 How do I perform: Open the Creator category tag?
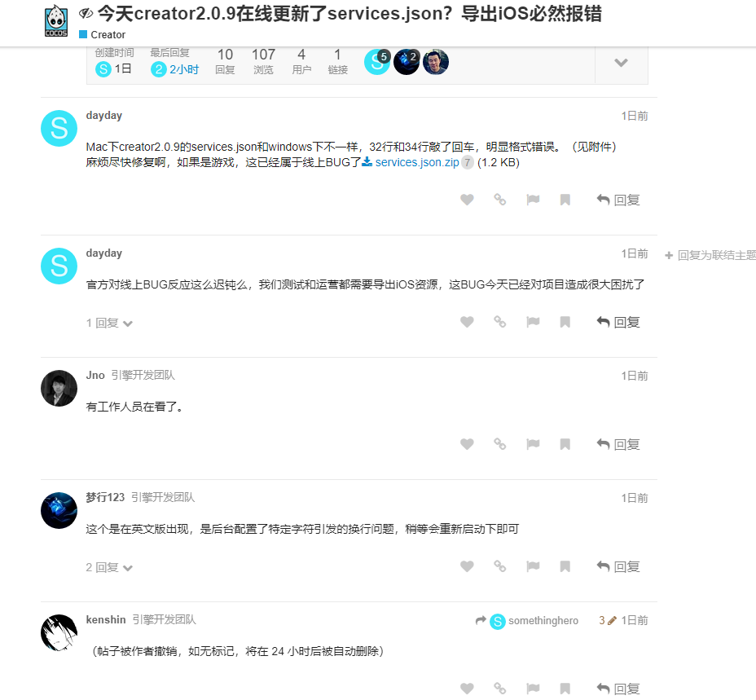[102, 35]
